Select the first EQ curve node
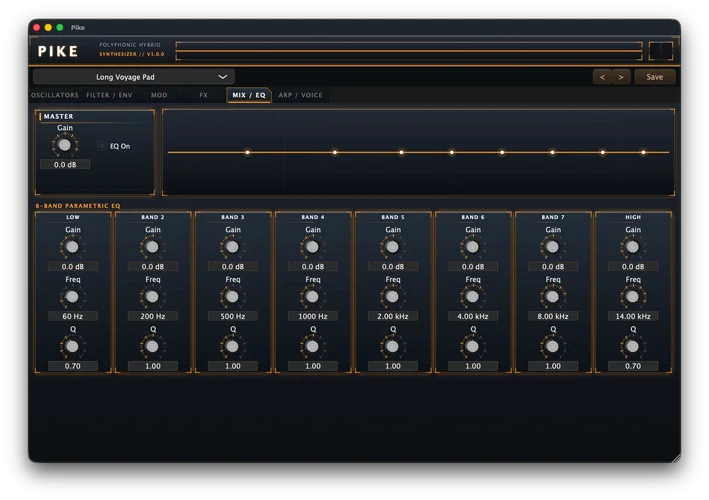The image size is (709, 500). pos(247,152)
